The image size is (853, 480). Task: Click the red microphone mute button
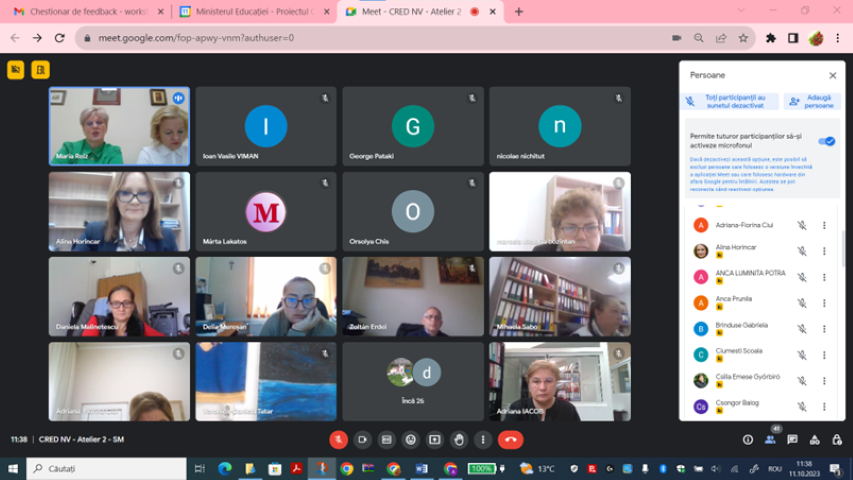(338, 439)
